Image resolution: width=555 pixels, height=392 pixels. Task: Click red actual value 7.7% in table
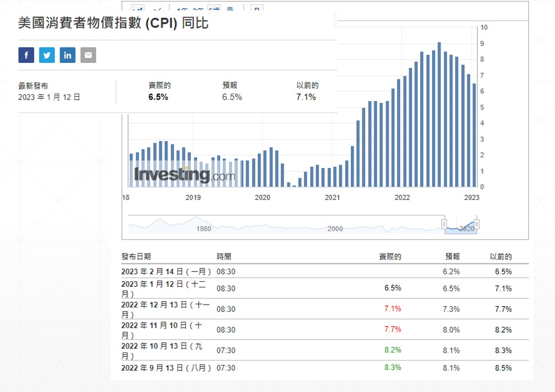(393, 329)
